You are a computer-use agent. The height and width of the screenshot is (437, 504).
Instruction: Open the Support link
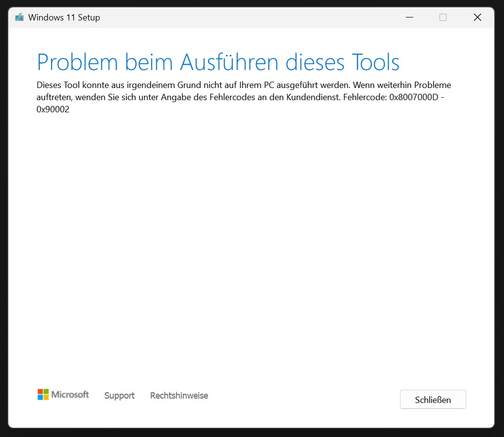pyautogui.click(x=119, y=396)
